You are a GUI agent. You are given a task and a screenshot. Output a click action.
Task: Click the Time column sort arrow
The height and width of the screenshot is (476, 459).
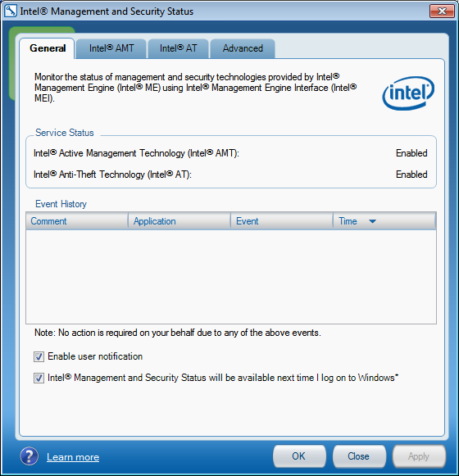(x=372, y=221)
